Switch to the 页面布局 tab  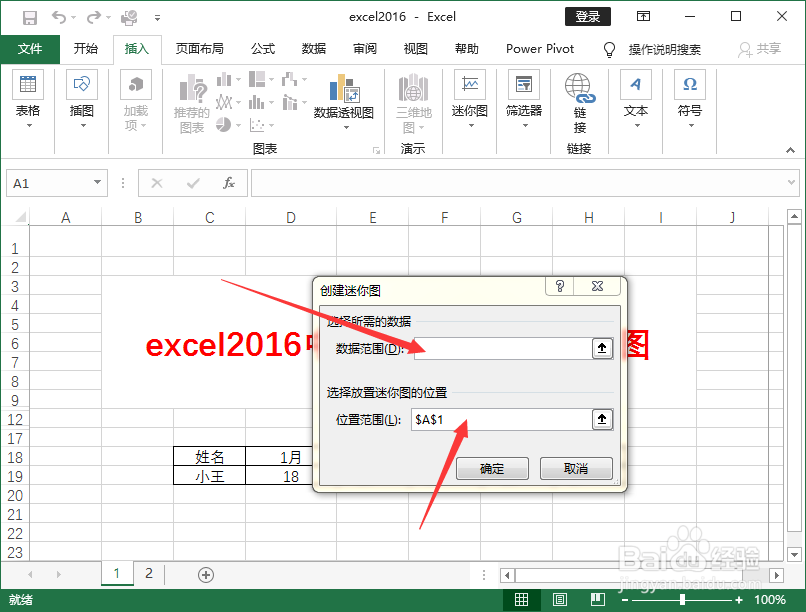199,49
